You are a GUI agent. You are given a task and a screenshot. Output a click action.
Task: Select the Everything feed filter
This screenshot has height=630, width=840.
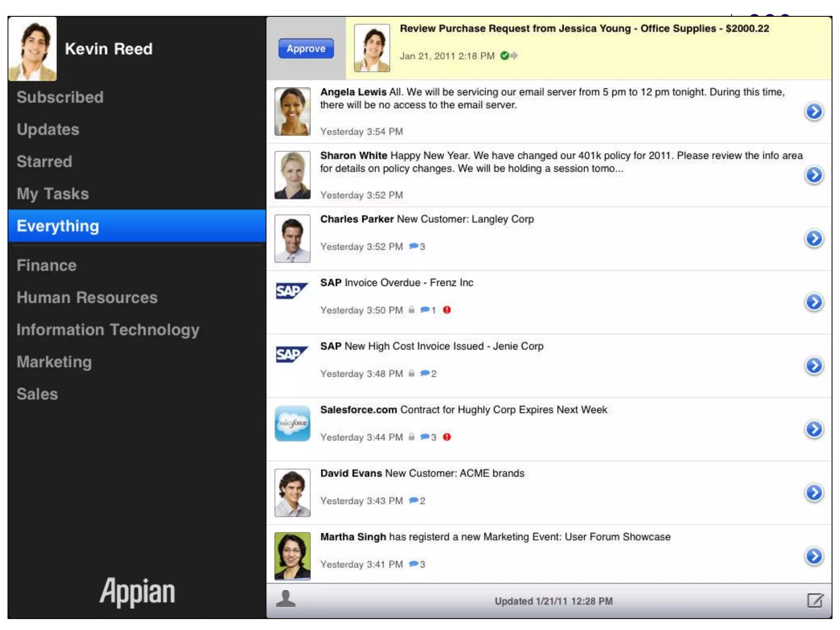click(x=57, y=226)
